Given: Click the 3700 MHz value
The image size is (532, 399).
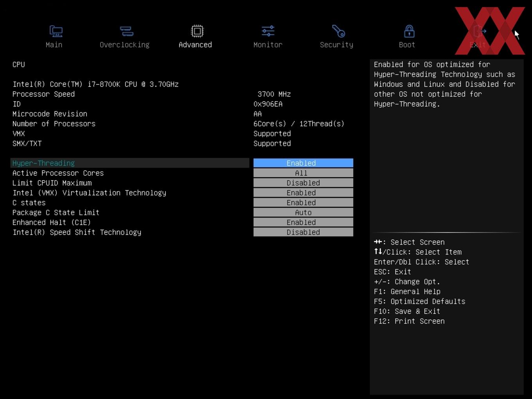Looking at the screenshot, I should pyautogui.click(x=274, y=94).
